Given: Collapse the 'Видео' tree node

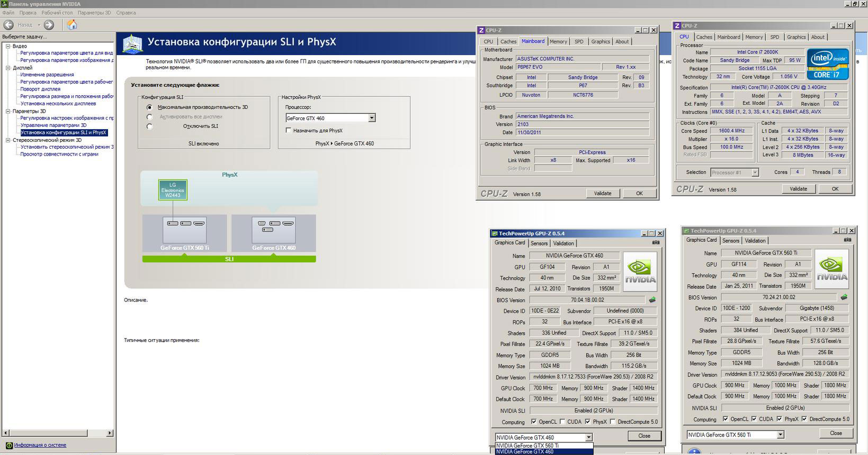Looking at the screenshot, I should (8, 46).
